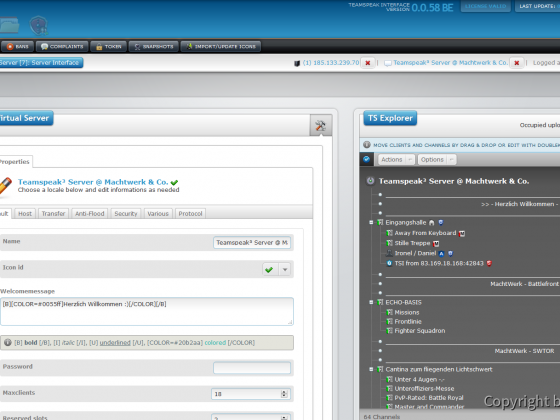Image resolution: width=560 pixels, height=420 pixels.
Task: Select the Eingangshalle channel
Action: coord(406,222)
